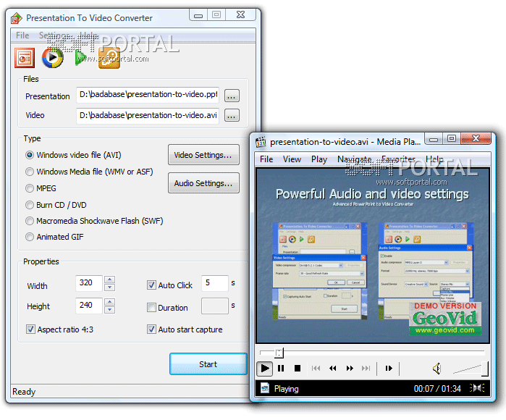This screenshot has width=506, height=420.
Task: Click the converter app icon in title bar
Action: point(16,18)
